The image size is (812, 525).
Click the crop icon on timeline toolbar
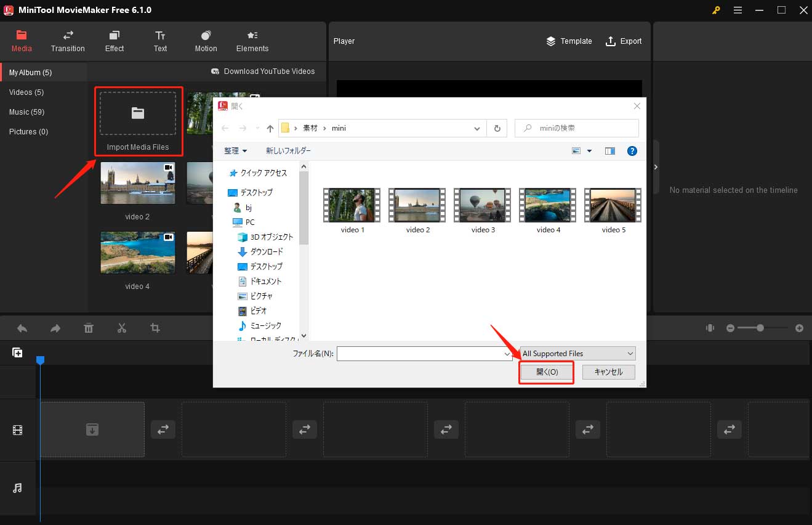(x=155, y=328)
